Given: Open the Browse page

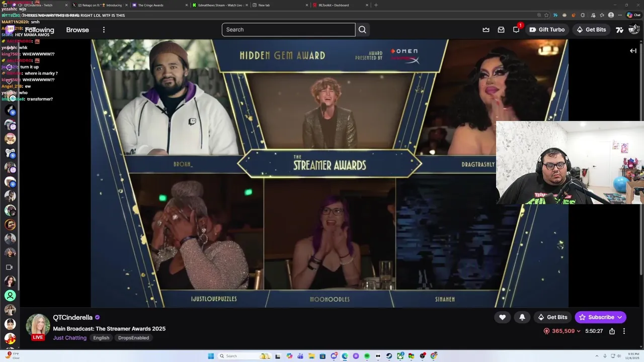Looking at the screenshot, I should coord(77,30).
